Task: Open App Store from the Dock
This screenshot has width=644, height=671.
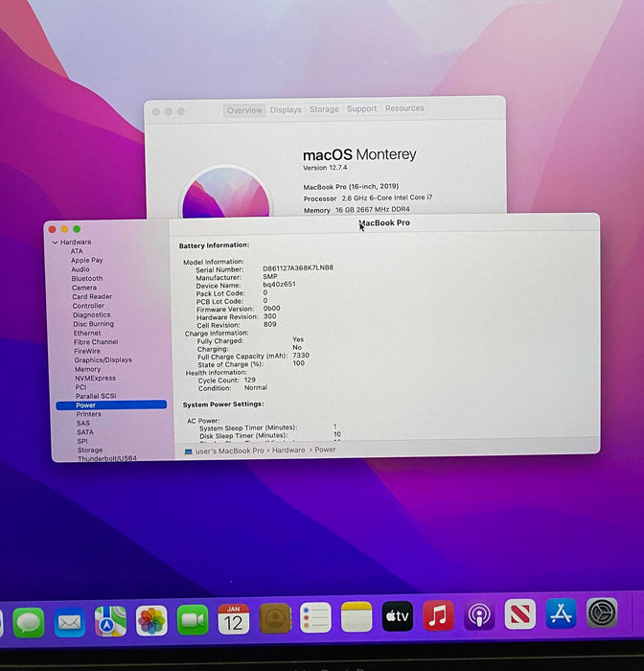Action: 561,613
